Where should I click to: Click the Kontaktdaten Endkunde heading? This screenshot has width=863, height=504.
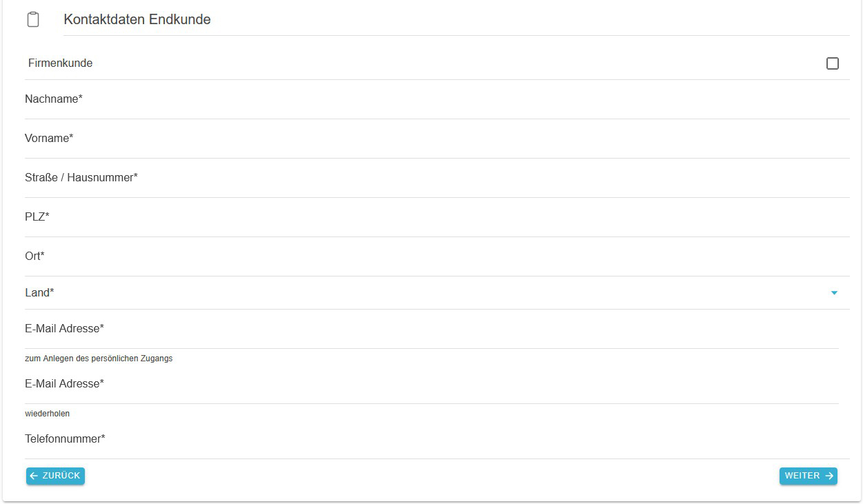tap(137, 19)
